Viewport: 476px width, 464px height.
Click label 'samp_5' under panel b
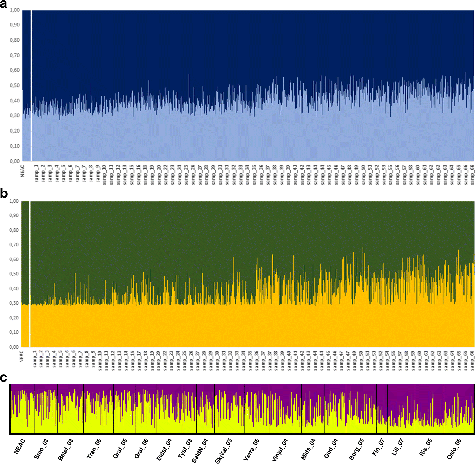(x=61, y=359)
